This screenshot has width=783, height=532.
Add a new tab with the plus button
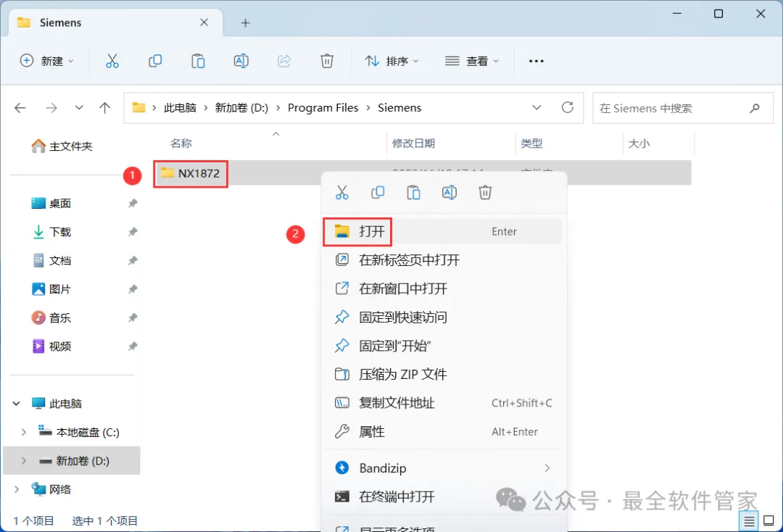[x=245, y=23]
